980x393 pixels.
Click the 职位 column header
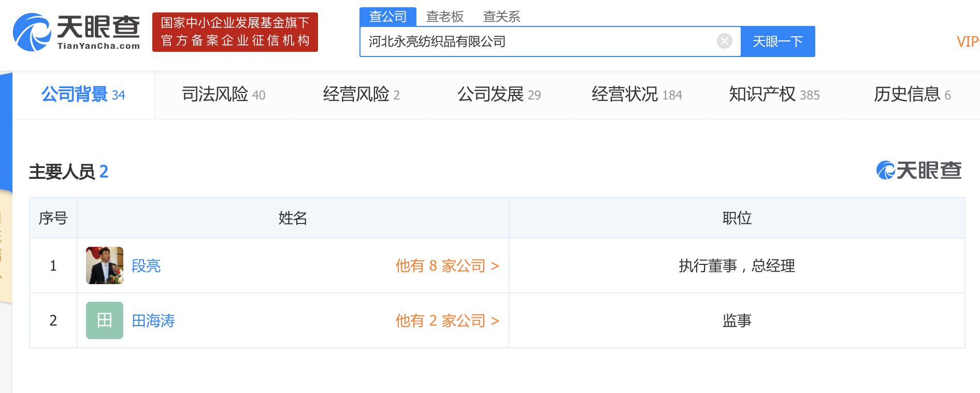click(x=737, y=218)
